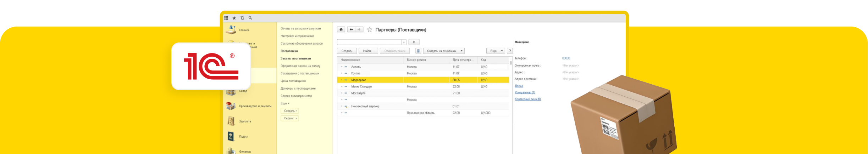Open the history icon in top toolbar
Screen dimensions: 868x154
click(242, 18)
